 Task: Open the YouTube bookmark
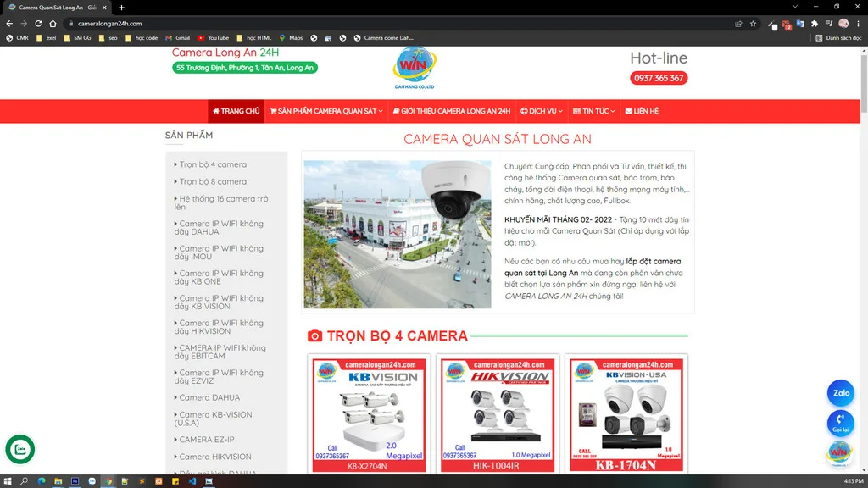pos(213,37)
